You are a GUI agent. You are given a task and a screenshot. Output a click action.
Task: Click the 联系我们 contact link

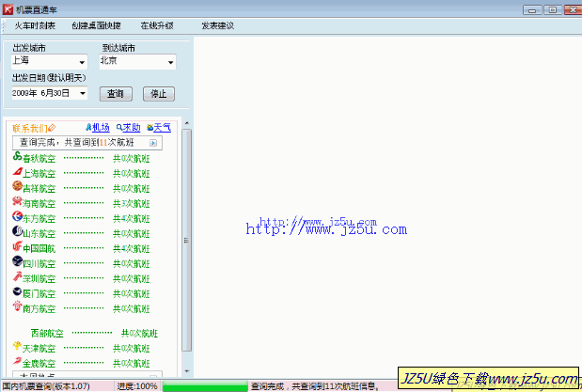pyautogui.click(x=30, y=128)
